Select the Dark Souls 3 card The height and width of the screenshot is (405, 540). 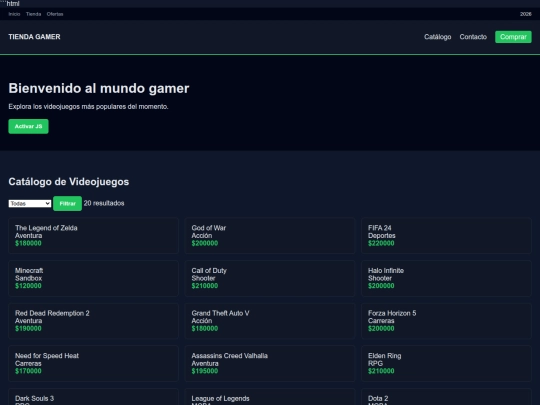(93, 397)
